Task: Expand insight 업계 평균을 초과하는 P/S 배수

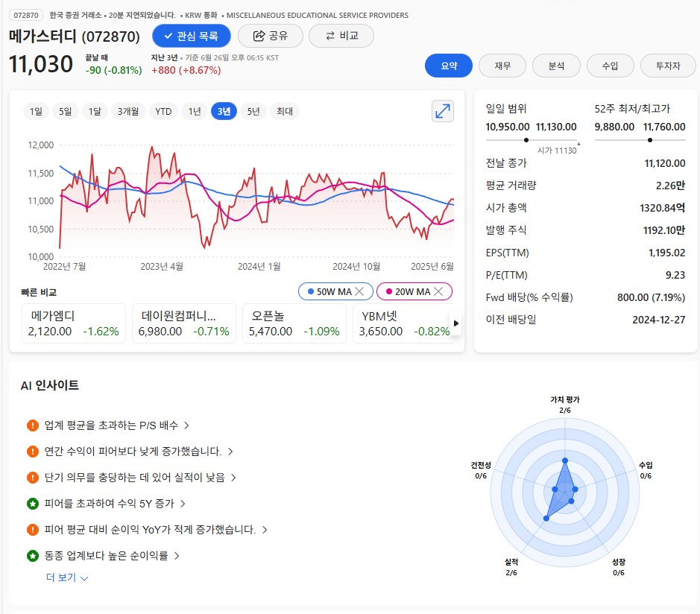Action: tap(116, 425)
